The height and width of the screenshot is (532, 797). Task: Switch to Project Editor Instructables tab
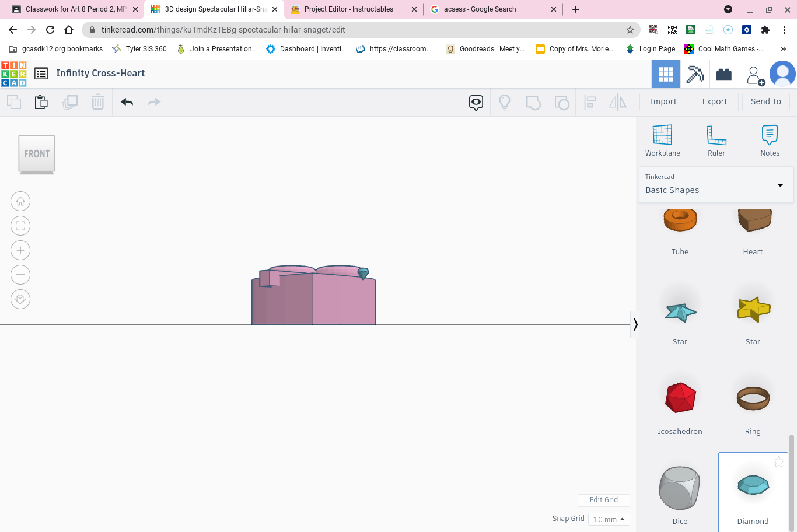pyautogui.click(x=354, y=9)
